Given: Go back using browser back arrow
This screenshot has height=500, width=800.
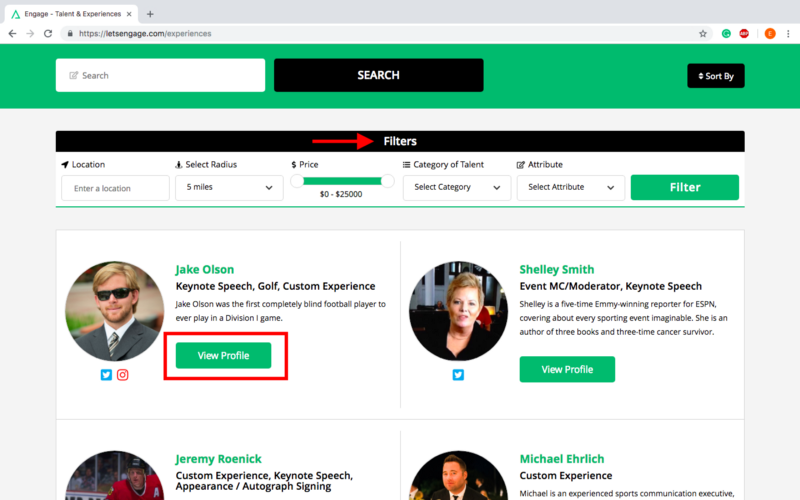Looking at the screenshot, I should pyautogui.click(x=12, y=33).
